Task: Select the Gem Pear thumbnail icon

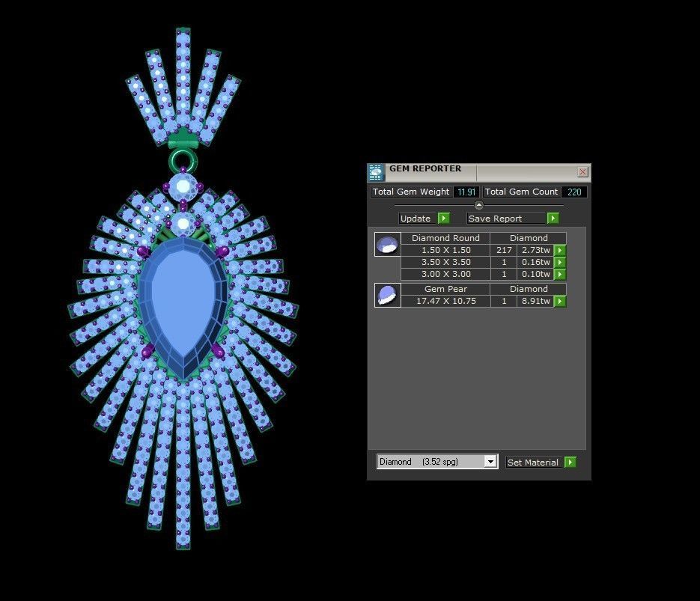Action: pos(388,296)
